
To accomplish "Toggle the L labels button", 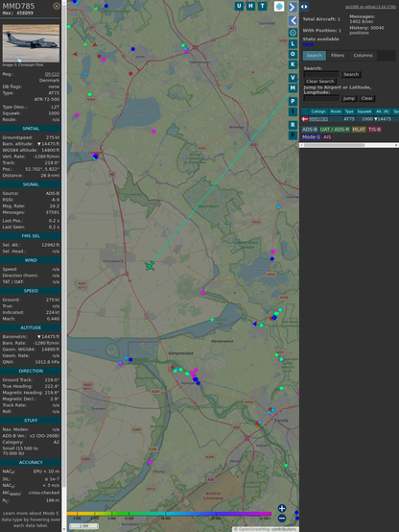I will click(x=293, y=44).
